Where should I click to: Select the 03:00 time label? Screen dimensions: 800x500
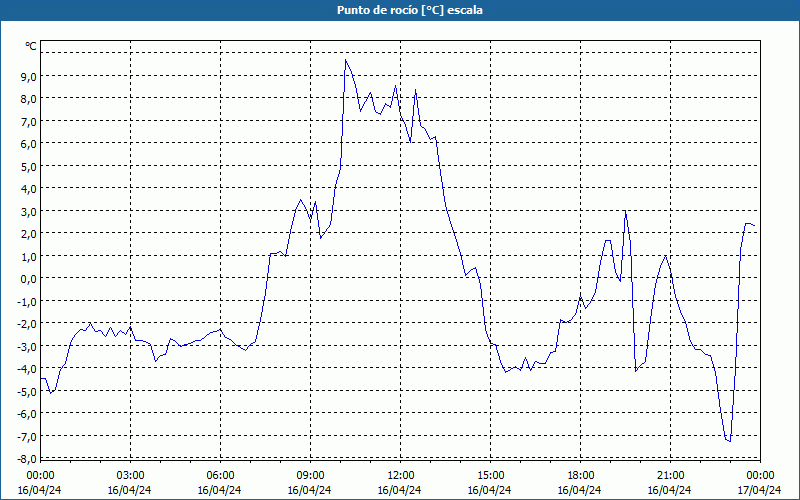point(130,476)
